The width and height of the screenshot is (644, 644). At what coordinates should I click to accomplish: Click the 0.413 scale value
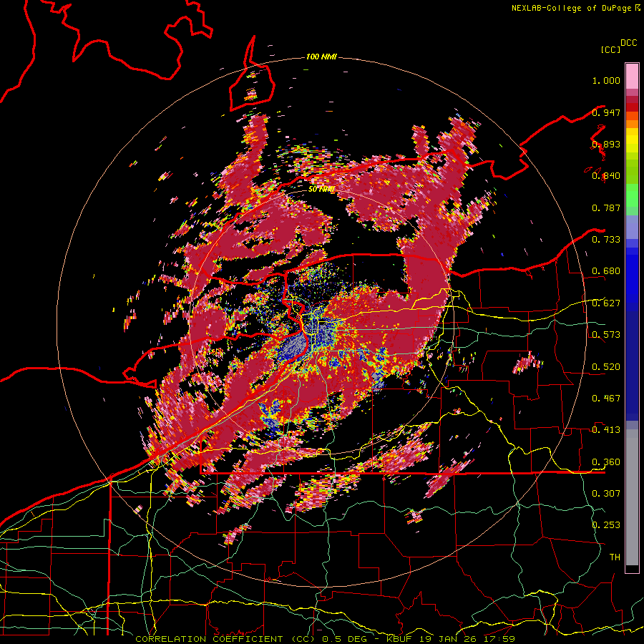pyautogui.click(x=606, y=430)
